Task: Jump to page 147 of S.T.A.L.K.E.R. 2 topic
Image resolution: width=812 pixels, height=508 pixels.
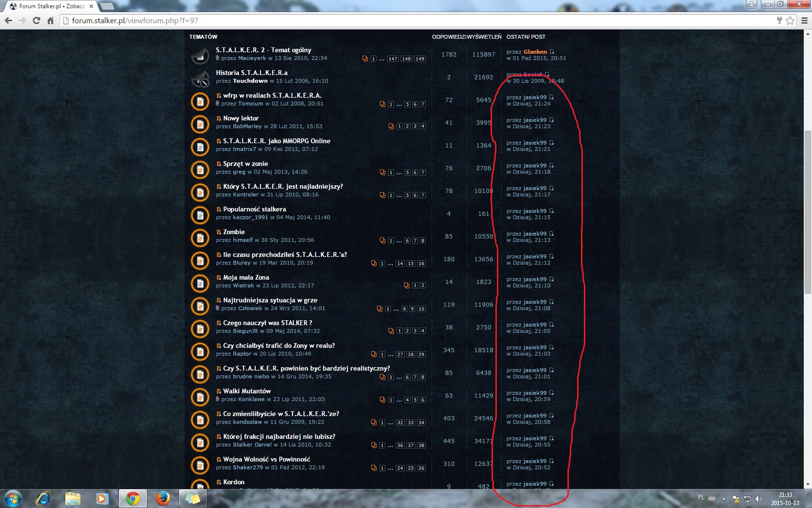Action: coord(392,59)
